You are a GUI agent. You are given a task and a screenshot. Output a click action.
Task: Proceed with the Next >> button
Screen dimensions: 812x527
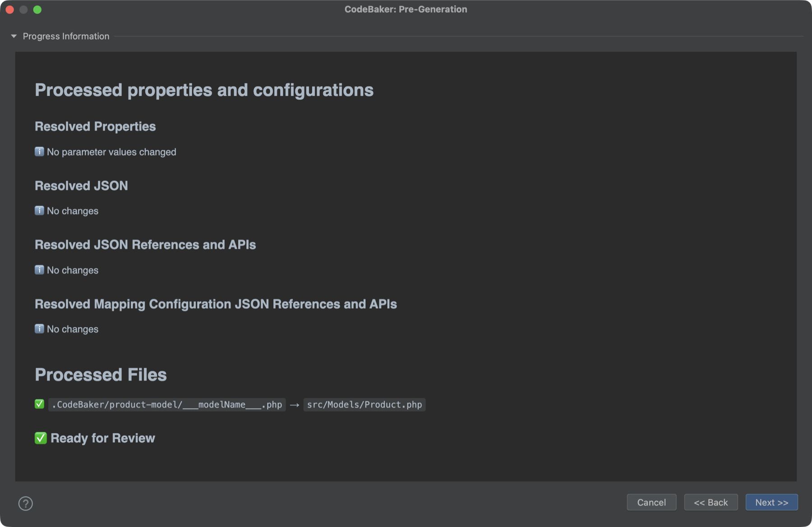tap(771, 502)
